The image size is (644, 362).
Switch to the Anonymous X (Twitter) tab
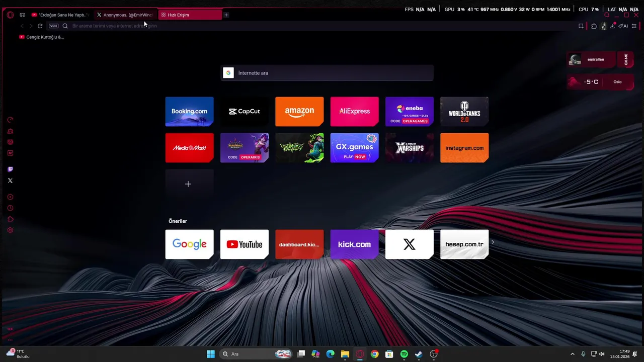click(125, 15)
